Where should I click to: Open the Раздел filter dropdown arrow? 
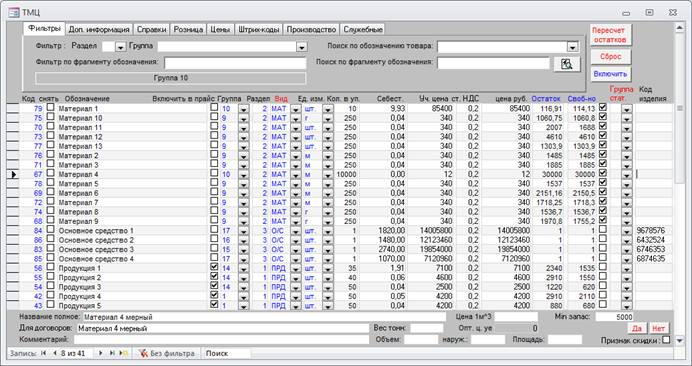(120, 47)
